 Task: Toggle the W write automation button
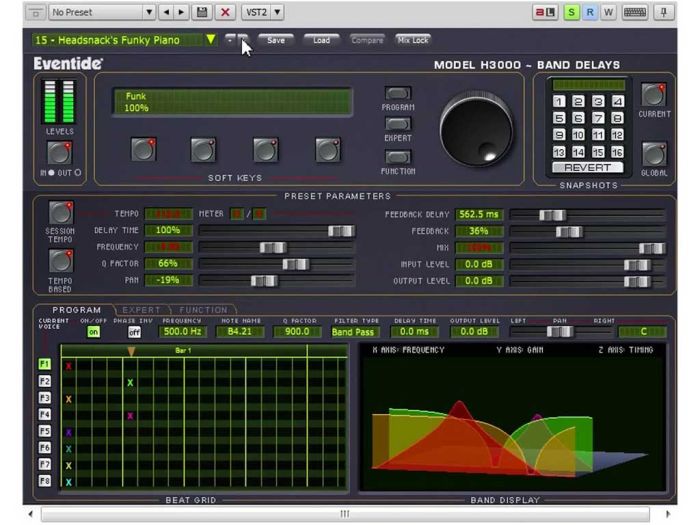pyautogui.click(x=608, y=12)
